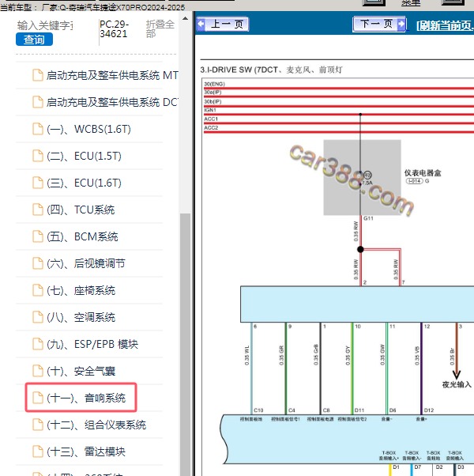Click document icon beside 供电系统 MT
This screenshot has width=474, height=476.
[38, 75]
